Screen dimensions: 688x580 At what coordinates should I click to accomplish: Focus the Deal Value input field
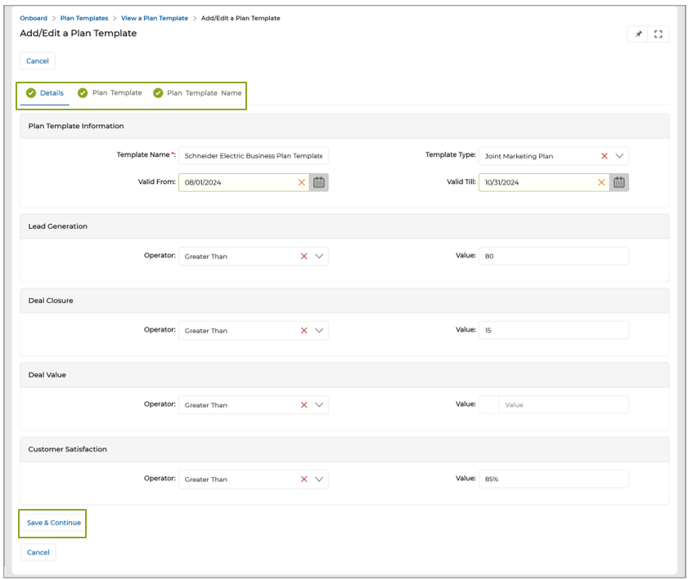coord(563,405)
